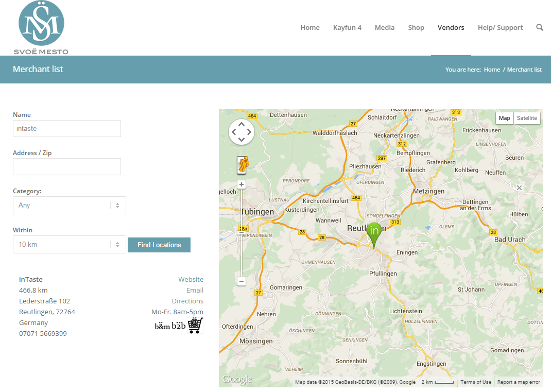Image resolution: width=551 pixels, height=392 pixels.
Task: Click the 466.8 km distance text
Action: [x=33, y=291]
